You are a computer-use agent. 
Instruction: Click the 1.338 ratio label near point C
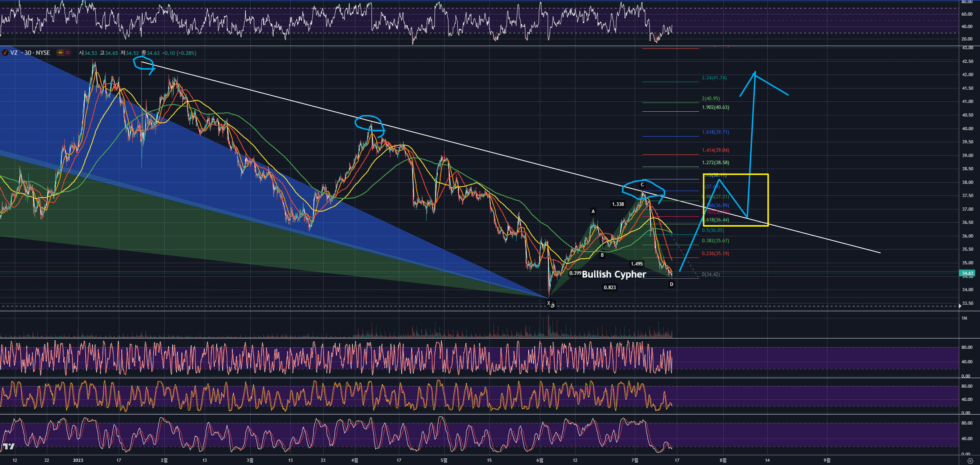point(618,204)
